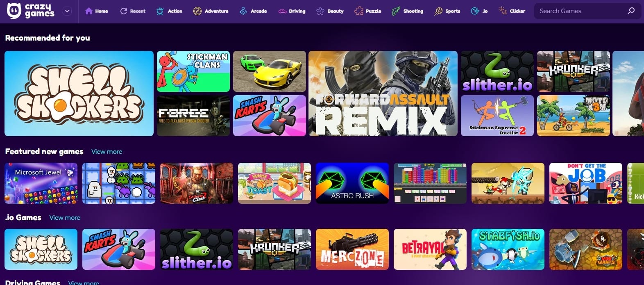Click the Clicker cursor icon
The image size is (644, 285).
tap(503, 11)
